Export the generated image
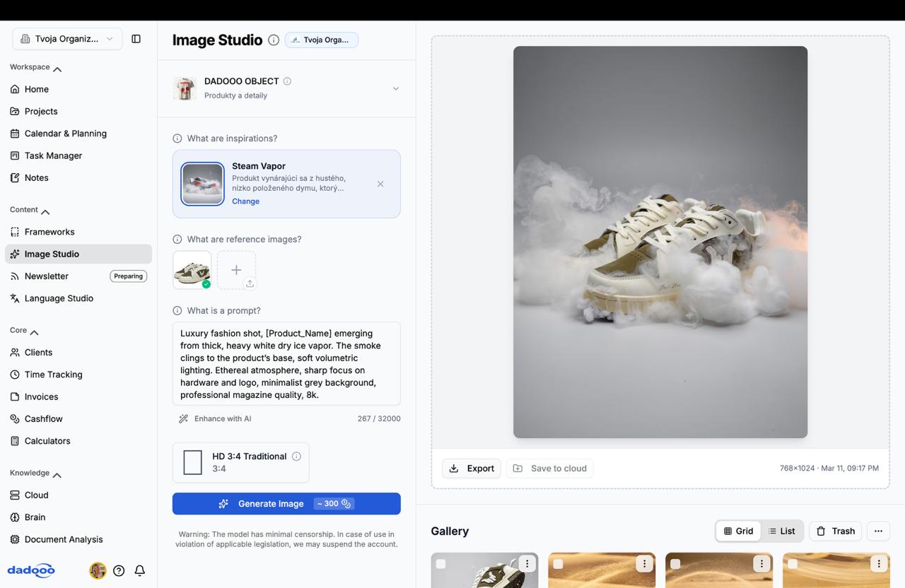 click(x=472, y=469)
